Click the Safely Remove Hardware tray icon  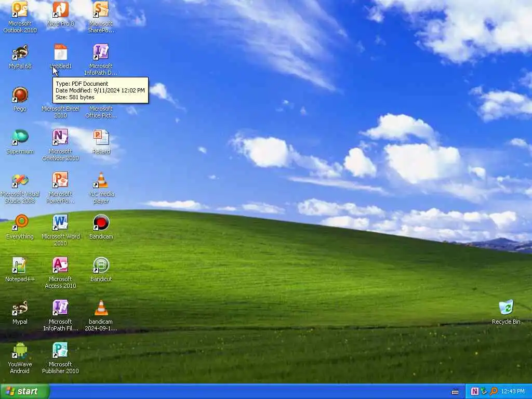click(484, 392)
